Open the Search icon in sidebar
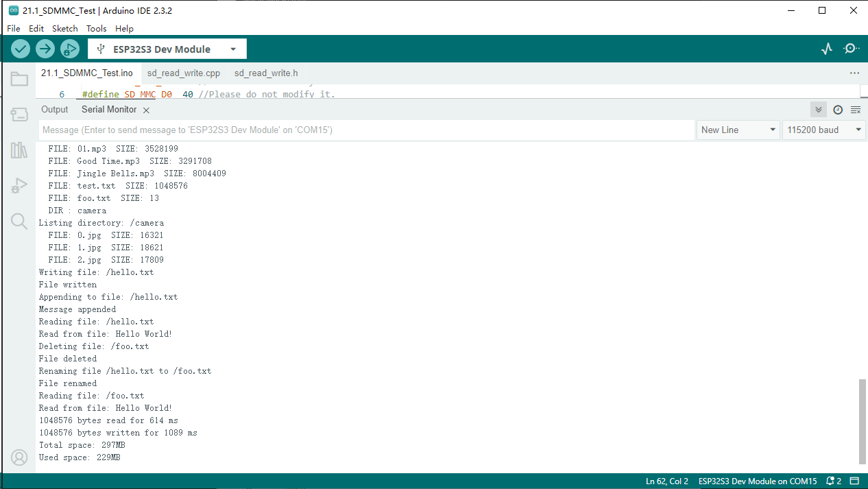Viewport: 868px width, 489px height. click(x=19, y=221)
